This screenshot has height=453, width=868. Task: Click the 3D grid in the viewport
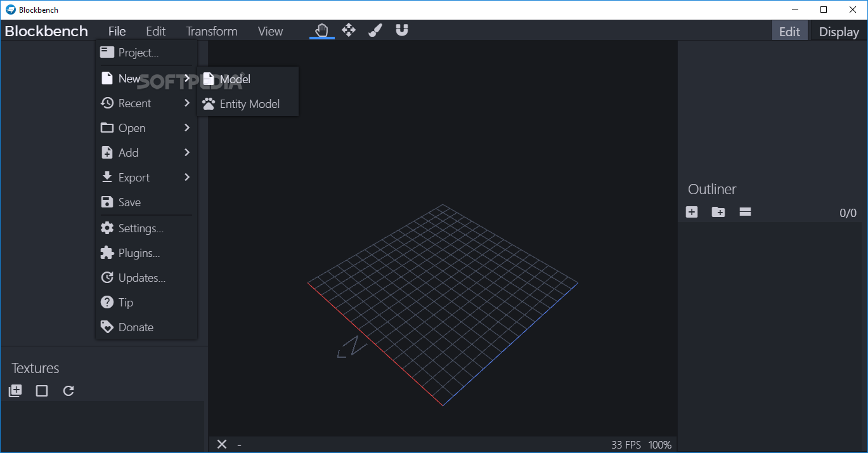(443, 305)
